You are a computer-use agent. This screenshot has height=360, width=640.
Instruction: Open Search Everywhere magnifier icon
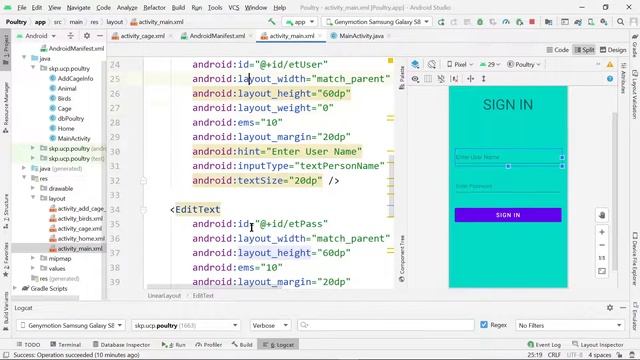[x=620, y=22]
